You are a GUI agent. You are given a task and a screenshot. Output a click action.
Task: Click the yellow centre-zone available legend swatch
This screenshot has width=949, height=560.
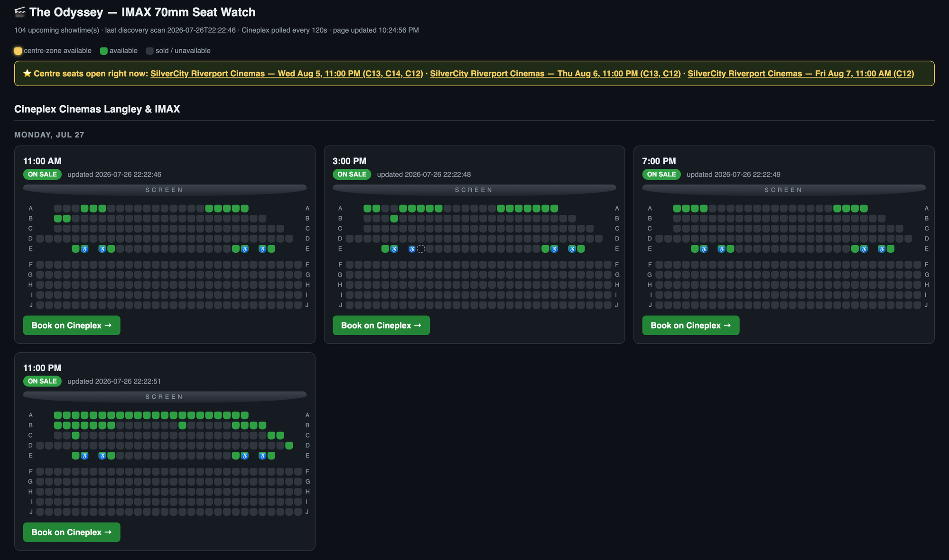[x=18, y=51]
